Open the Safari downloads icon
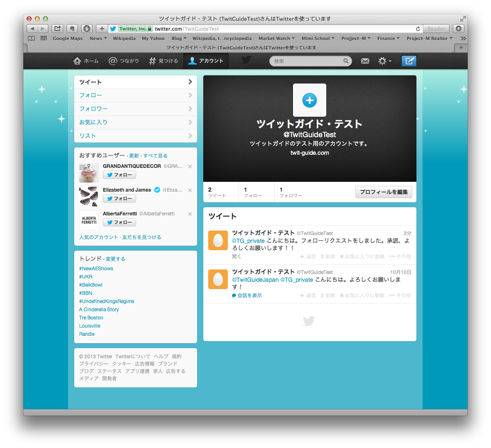491x448 pixels. 459,29
